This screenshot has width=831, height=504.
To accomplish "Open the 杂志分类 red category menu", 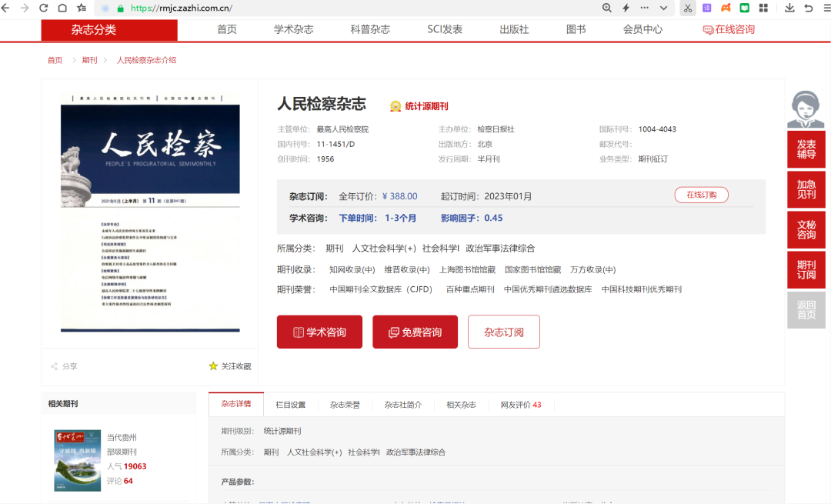I will click(x=109, y=30).
